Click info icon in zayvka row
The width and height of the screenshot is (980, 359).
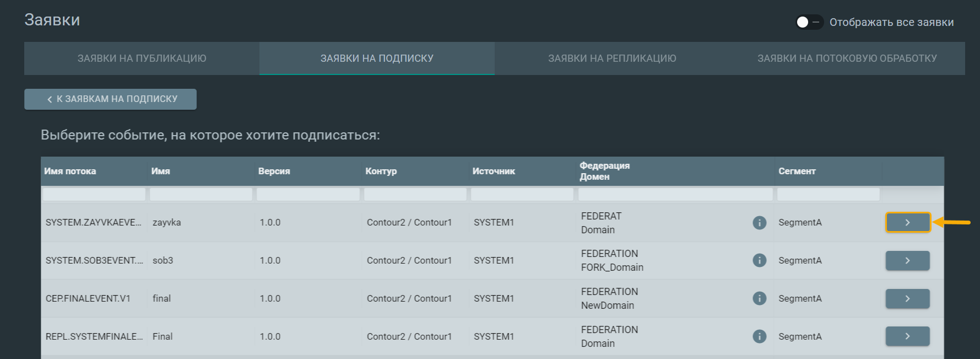[x=759, y=223]
